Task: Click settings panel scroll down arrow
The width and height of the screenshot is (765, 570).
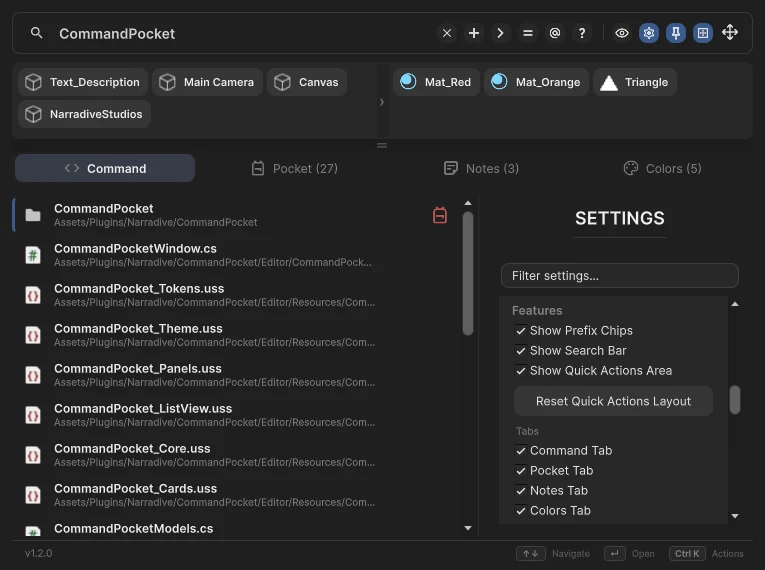Action: (x=735, y=516)
